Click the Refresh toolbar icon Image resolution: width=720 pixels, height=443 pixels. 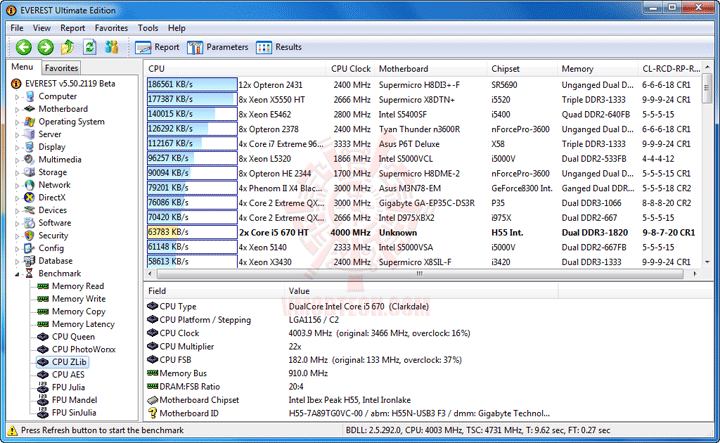point(90,47)
